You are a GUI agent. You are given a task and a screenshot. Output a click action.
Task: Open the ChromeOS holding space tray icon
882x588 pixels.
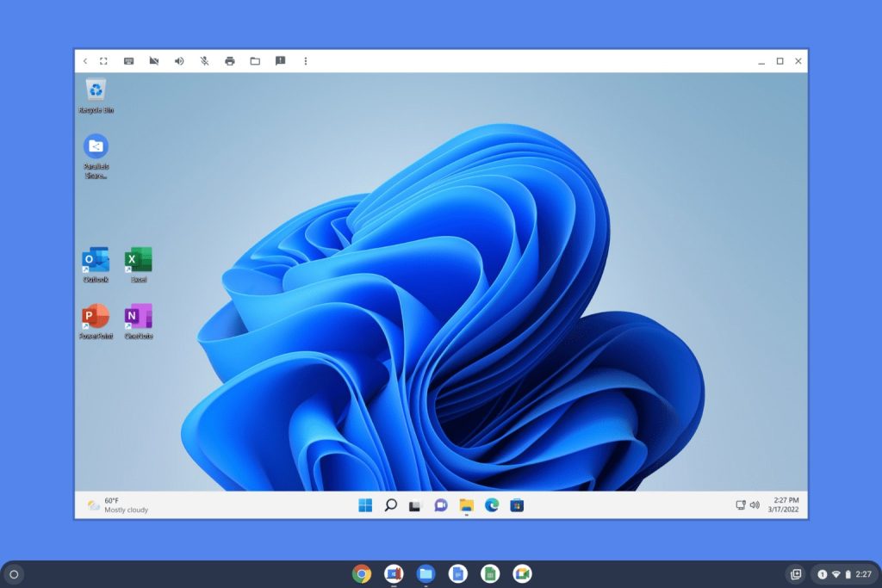coord(796,574)
